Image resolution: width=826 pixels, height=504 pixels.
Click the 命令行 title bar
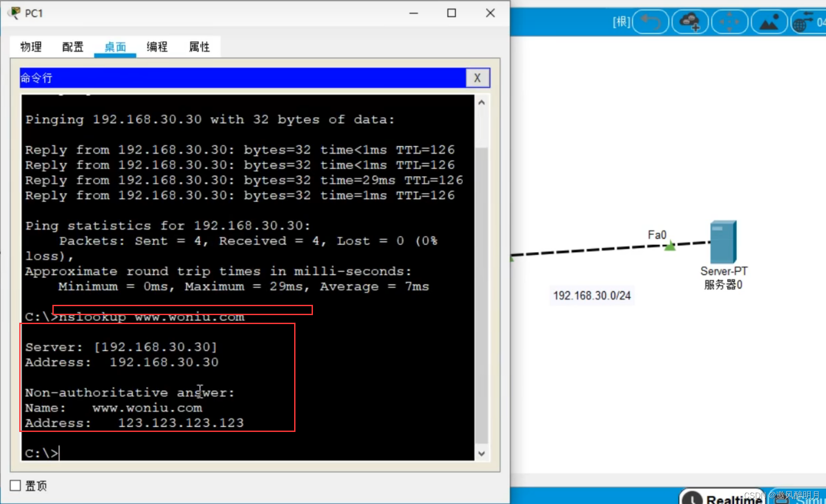click(x=243, y=78)
